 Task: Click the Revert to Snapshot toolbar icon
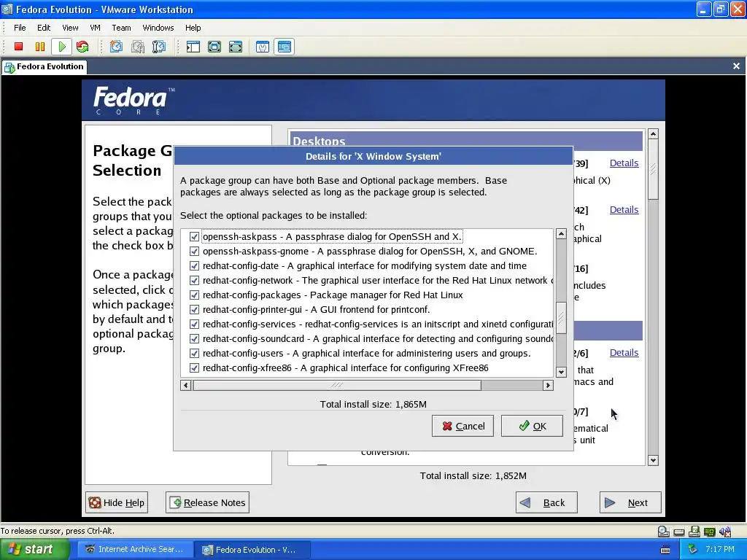pyautogui.click(x=138, y=47)
